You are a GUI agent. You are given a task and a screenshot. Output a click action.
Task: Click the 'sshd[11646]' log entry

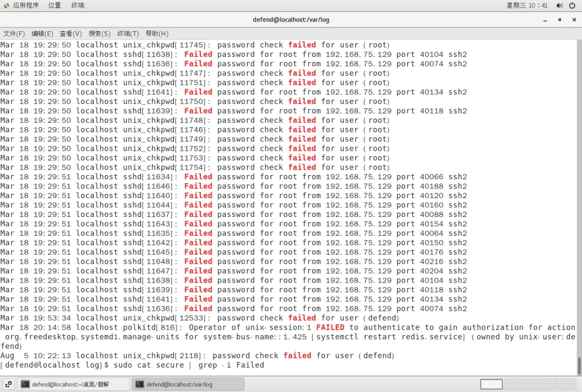(x=148, y=186)
